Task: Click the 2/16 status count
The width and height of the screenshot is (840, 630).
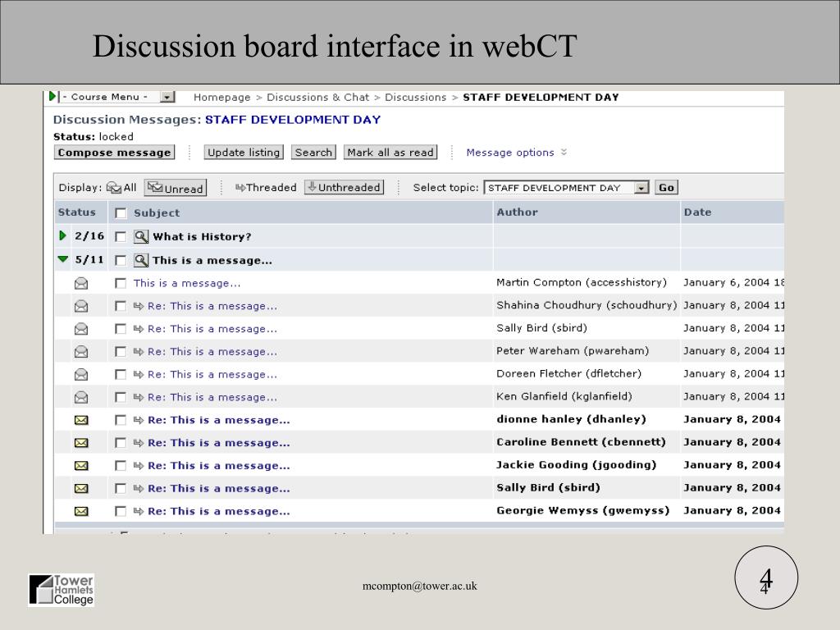Action: pos(89,235)
